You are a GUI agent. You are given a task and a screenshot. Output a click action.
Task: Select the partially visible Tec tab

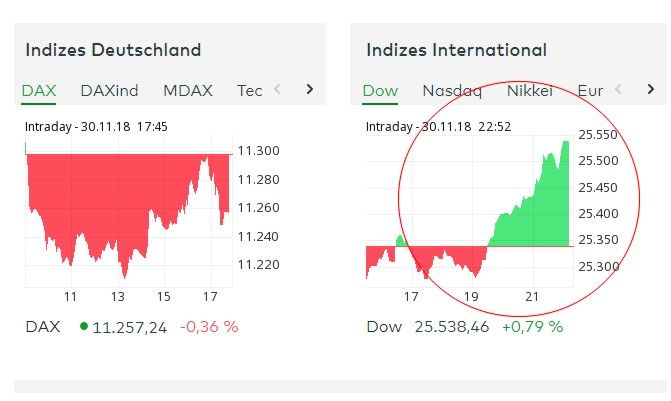pyautogui.click(x=249, y=91)
